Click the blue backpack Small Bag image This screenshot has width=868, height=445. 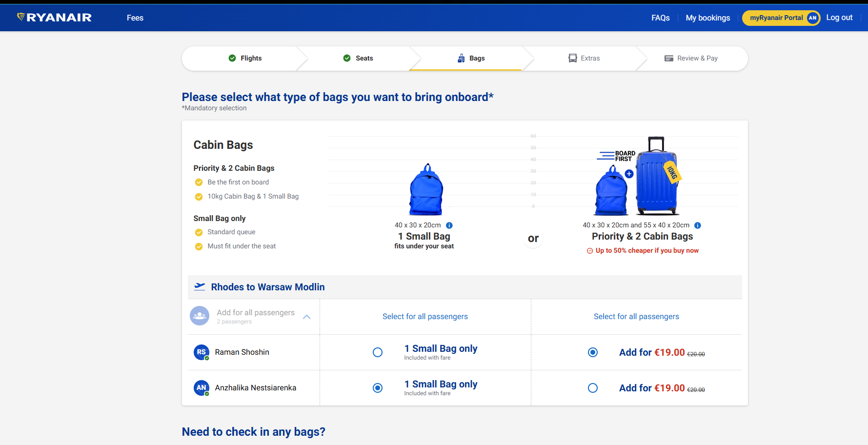[x=426, y=189]
